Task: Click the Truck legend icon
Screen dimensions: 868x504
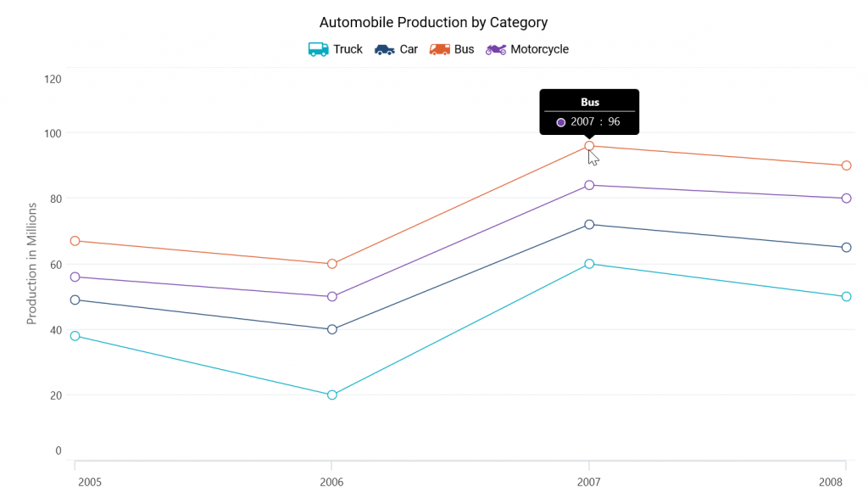Action: (x=318, y=49)
